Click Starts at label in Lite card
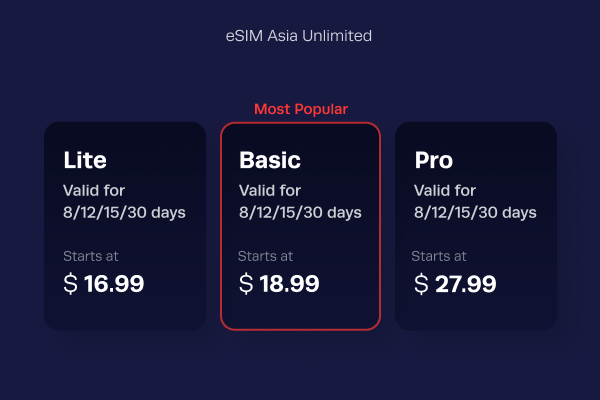Viewport: 600px width, 400px height. coord(91,256)
